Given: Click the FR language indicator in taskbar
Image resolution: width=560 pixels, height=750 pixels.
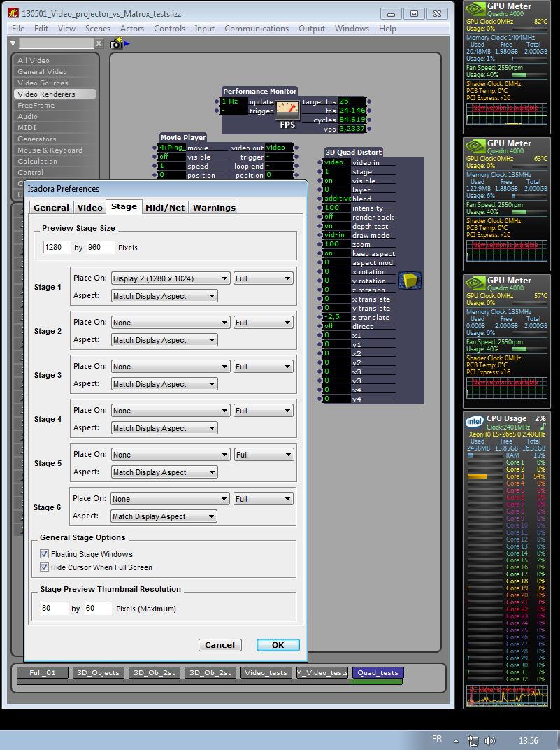Looking at the screenshot, I should (437, 739).
